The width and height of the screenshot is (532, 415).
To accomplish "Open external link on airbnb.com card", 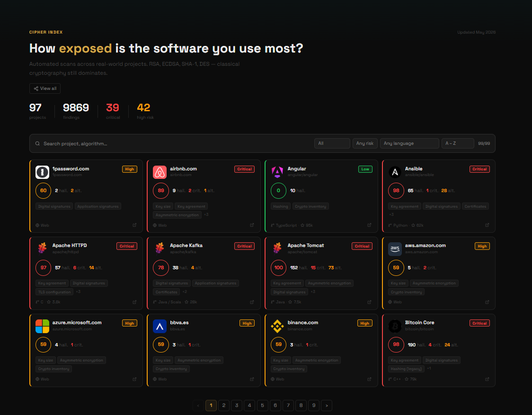I will [252, 225].
